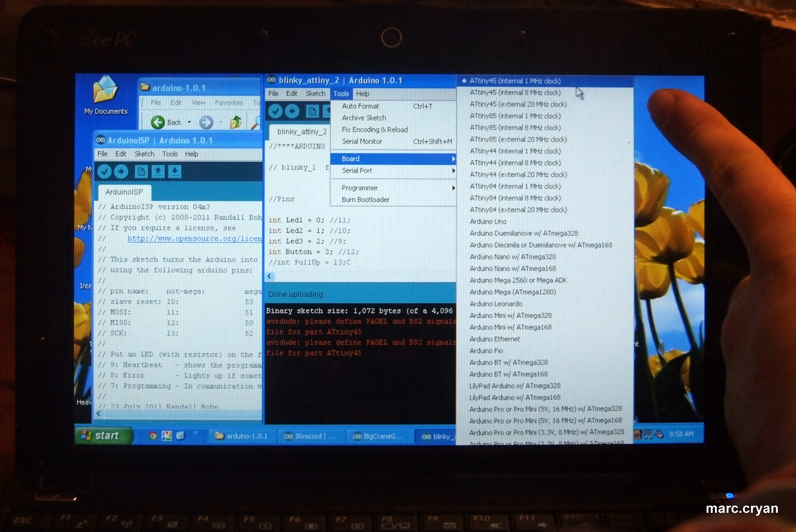The height and width of the screenshot is (532, 796).
Task: Select ATtiny85 external 20 MHz clock board
Action: click(x=545, y=140)
